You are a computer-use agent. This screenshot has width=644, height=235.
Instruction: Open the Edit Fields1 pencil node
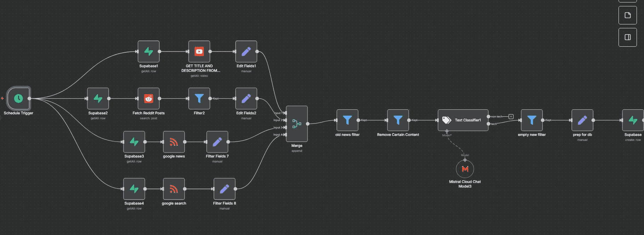(x=246, y=52)
